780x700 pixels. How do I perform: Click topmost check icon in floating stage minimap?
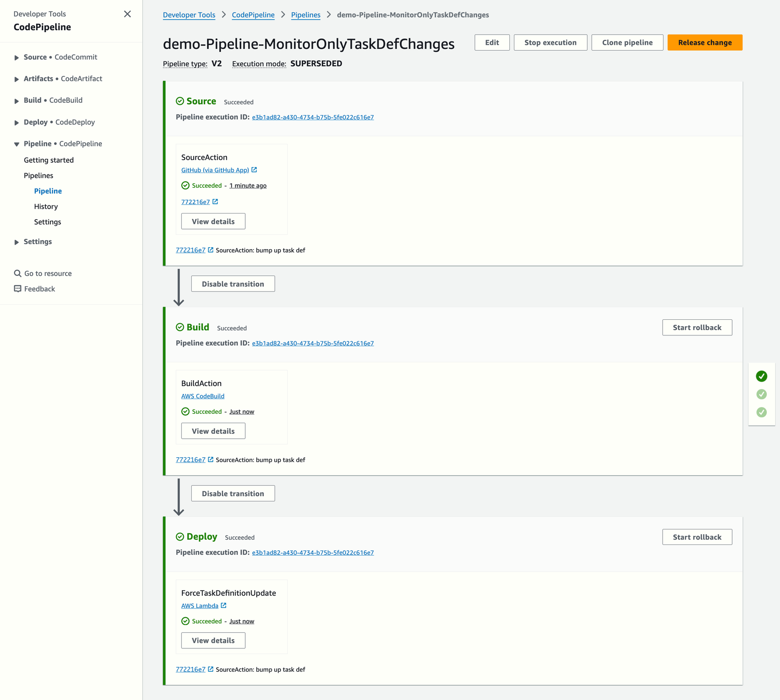[x=761, y=376]
